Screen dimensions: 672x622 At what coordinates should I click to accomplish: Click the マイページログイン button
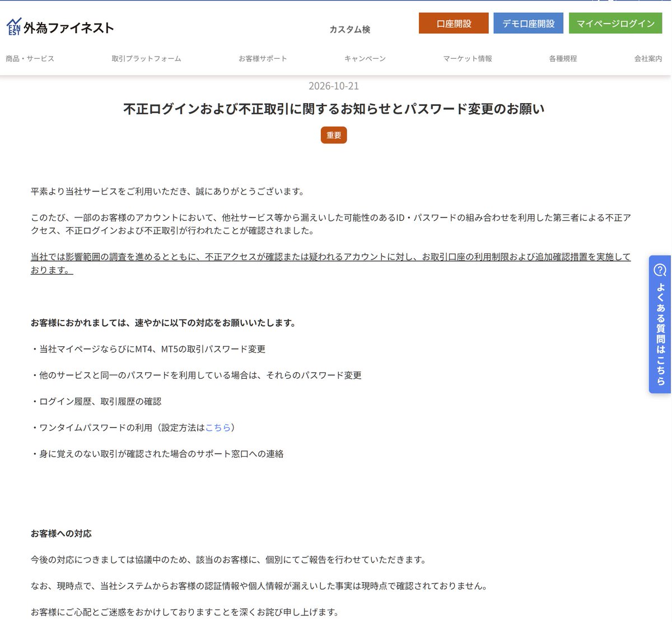(615, 24)
